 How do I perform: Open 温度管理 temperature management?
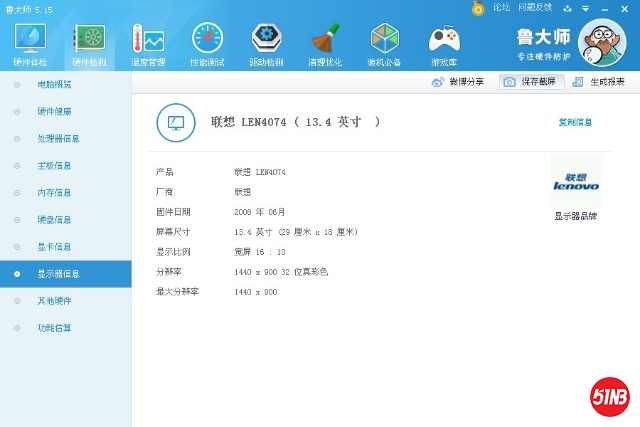(x=148, y=44)
